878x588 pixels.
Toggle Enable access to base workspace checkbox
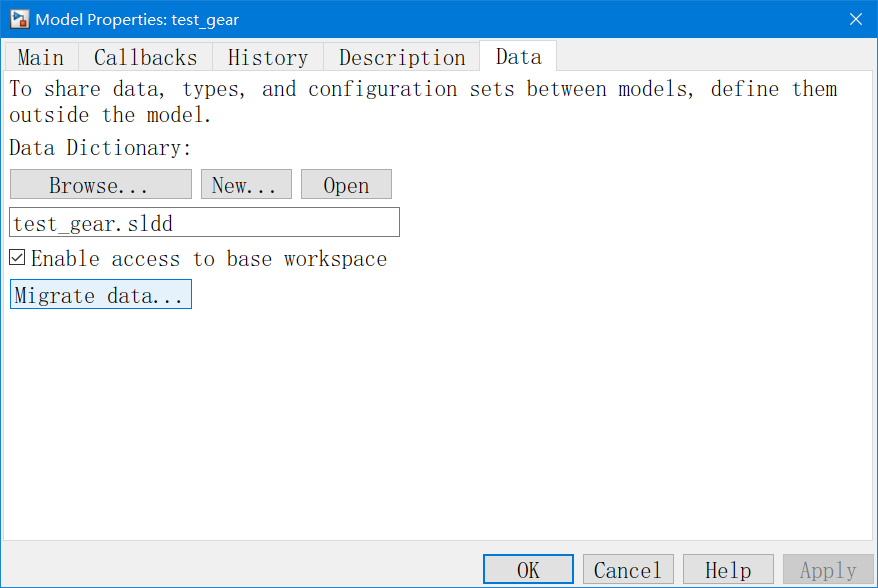[x=17, y=258]
